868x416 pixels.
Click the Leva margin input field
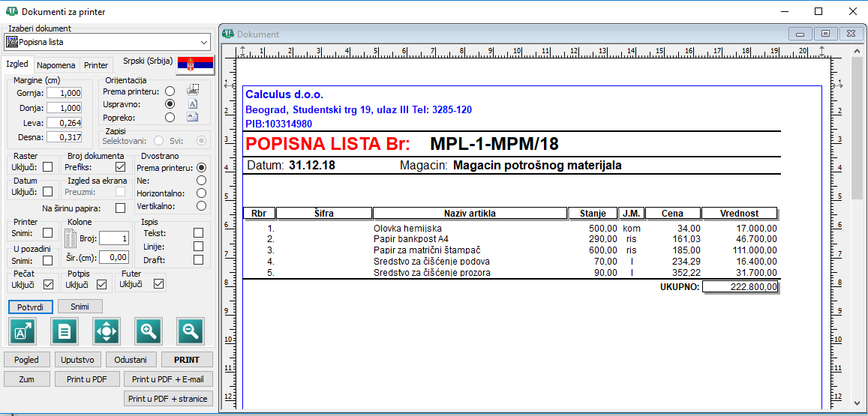(65, 123)
